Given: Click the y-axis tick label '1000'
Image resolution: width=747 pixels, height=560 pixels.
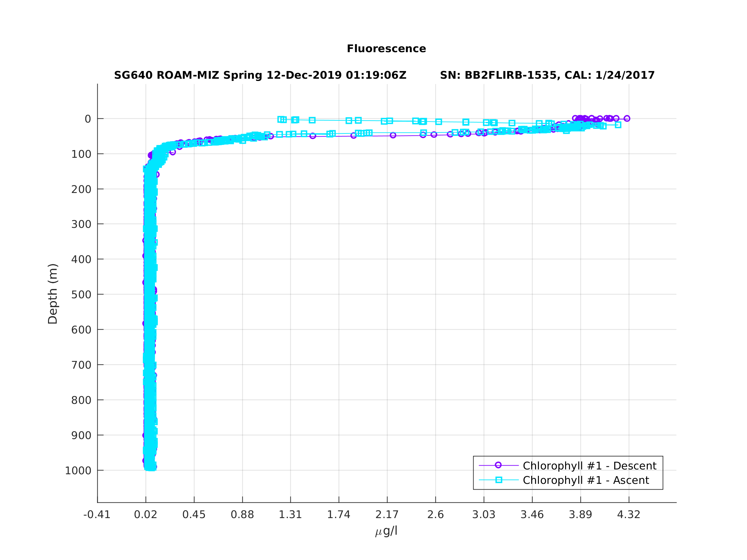Looking at the screenshot, I should click(x=78, y=470).
